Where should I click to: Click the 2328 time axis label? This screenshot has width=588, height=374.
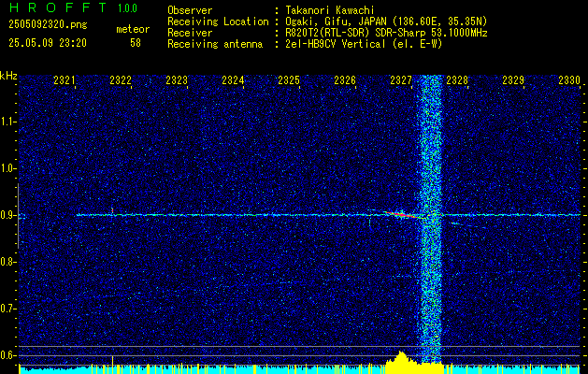pos(457,80)
